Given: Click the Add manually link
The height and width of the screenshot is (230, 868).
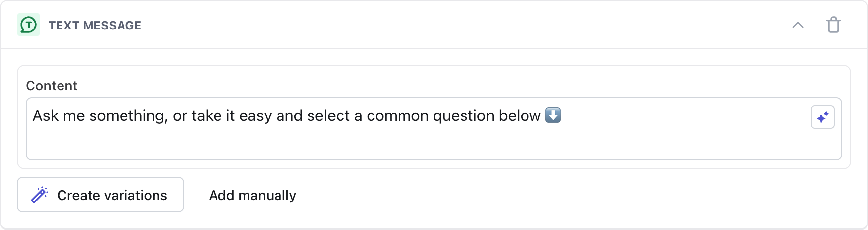Looking at the screenshot, I should click(252, 195).
